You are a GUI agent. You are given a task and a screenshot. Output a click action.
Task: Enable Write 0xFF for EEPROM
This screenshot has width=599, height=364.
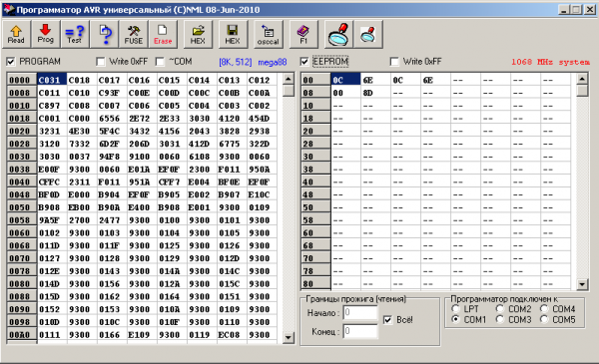(394, 62)
